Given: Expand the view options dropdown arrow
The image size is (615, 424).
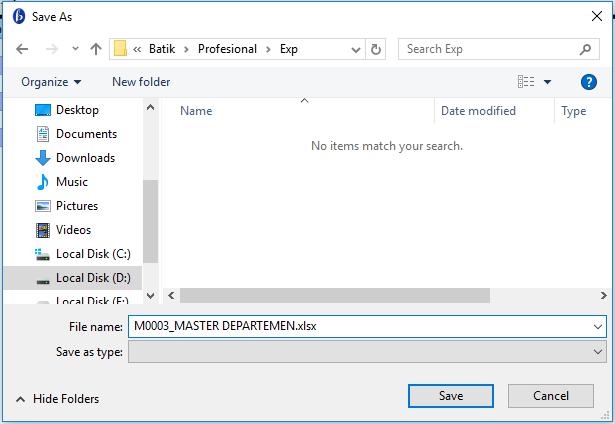Looking at the screenshot, I should 548,82.
